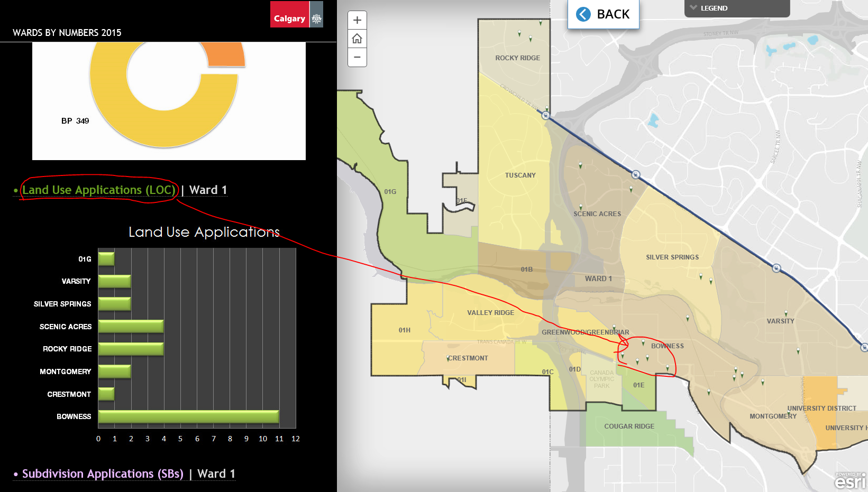Open Land Use Applications (LOC) link
The width and height of the screenshot is (868, 492).
[x=98, y=190]
